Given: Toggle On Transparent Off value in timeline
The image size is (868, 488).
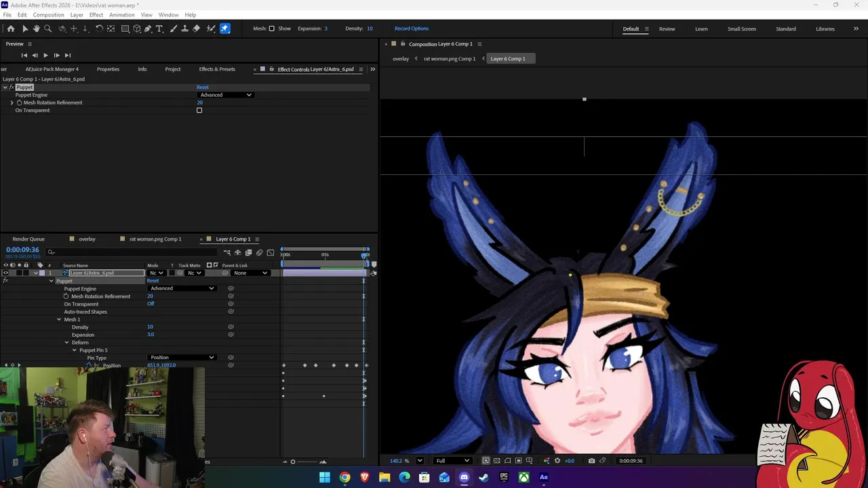Looking at the screenshot, I should point(151,304).
